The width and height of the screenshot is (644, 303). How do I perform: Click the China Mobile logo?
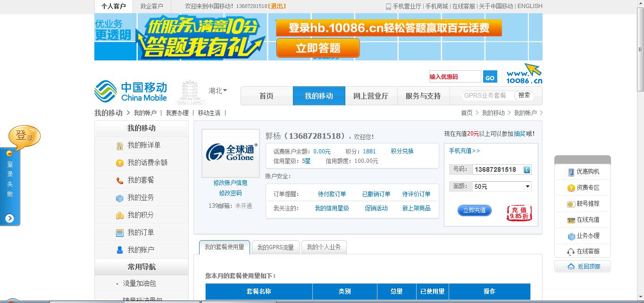131,91
